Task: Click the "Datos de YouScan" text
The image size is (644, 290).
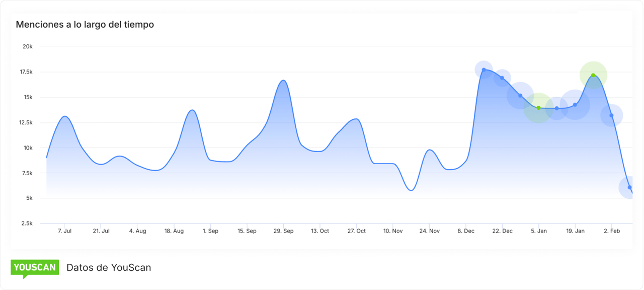Action: [109, 267]
